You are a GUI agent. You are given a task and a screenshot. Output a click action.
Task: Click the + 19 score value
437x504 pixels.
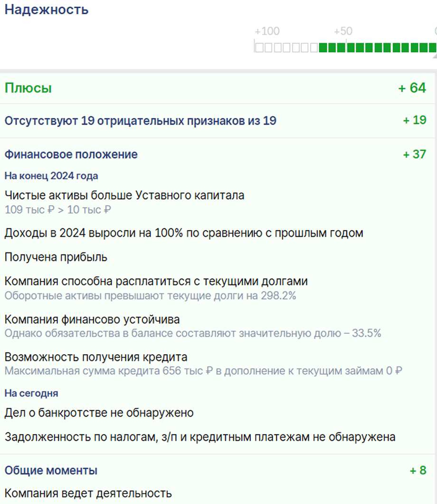415,120
